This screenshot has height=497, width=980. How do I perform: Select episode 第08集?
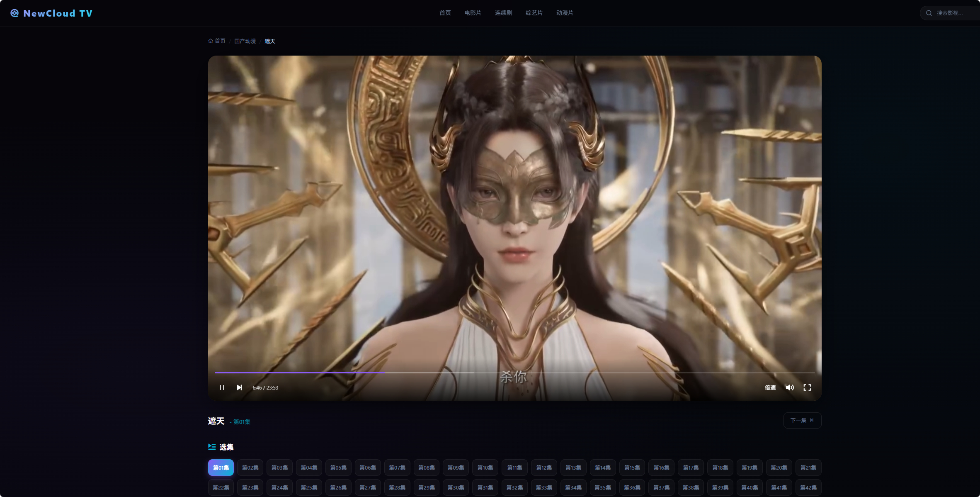(x=427, y=468)
